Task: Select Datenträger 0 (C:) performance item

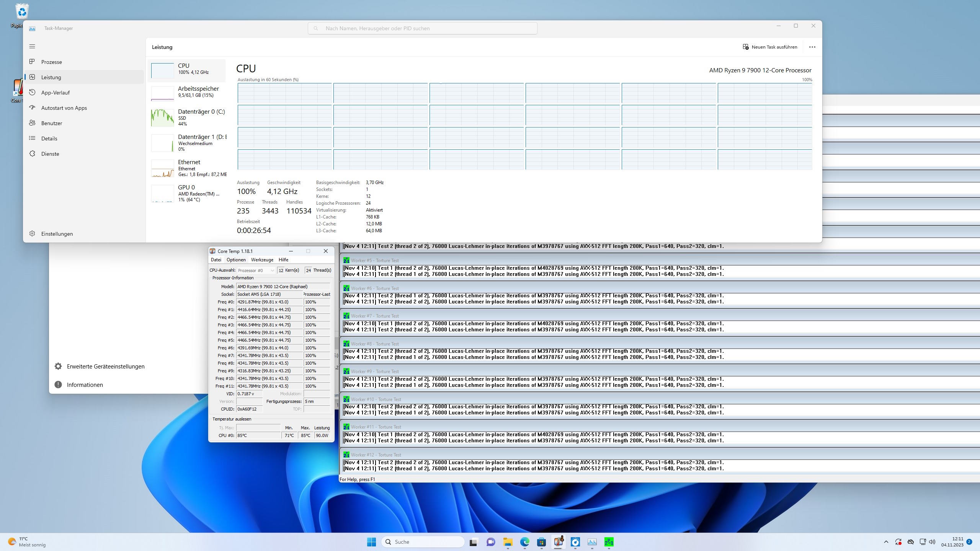Action: pos(188,117)
